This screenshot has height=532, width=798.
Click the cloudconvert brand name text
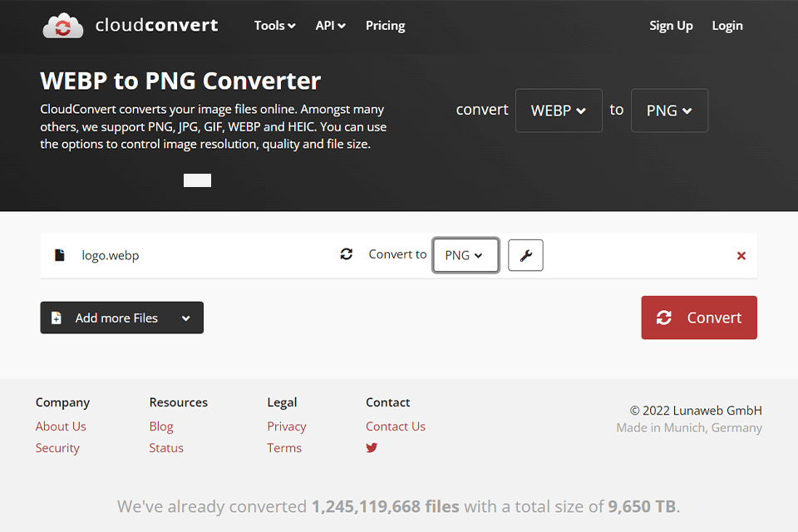coord(157,25)
